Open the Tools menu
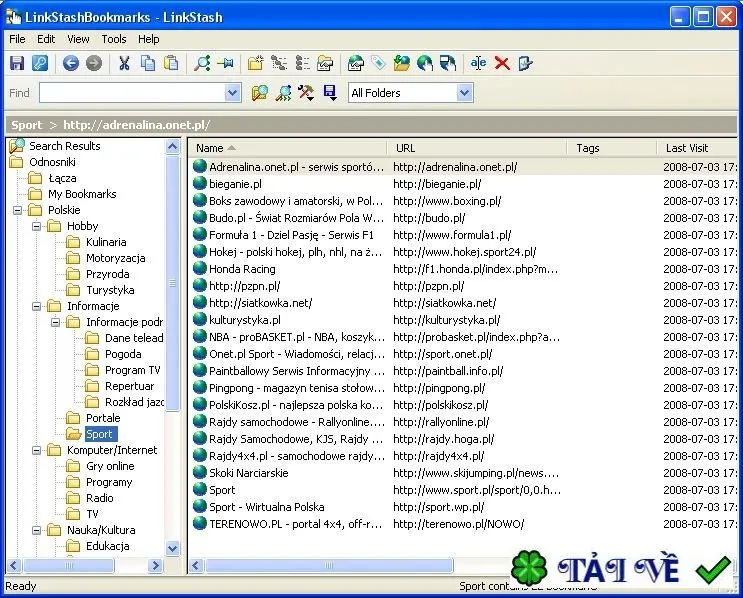Image resolution: width=743 pixels, height=598 pixels. 114,39
